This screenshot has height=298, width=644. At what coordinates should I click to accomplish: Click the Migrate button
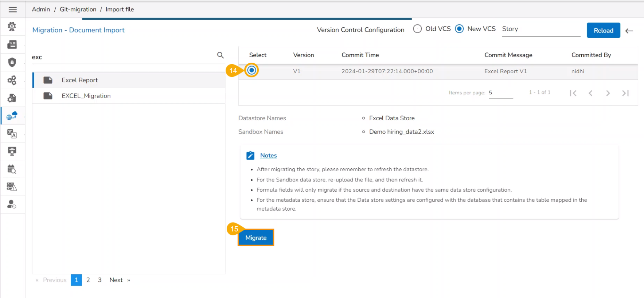(256, 238)
